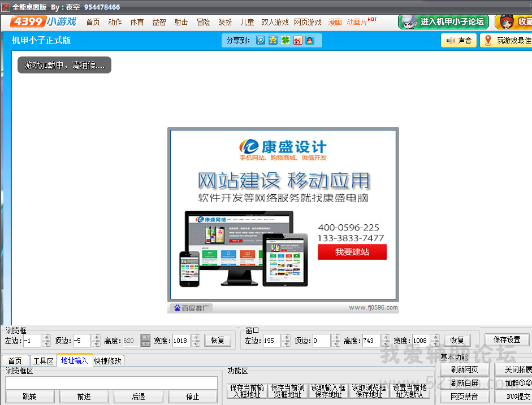Click the 康盛设计 ad logo
The height and width of the screenshot is (405, 532).
pos(283,150)
